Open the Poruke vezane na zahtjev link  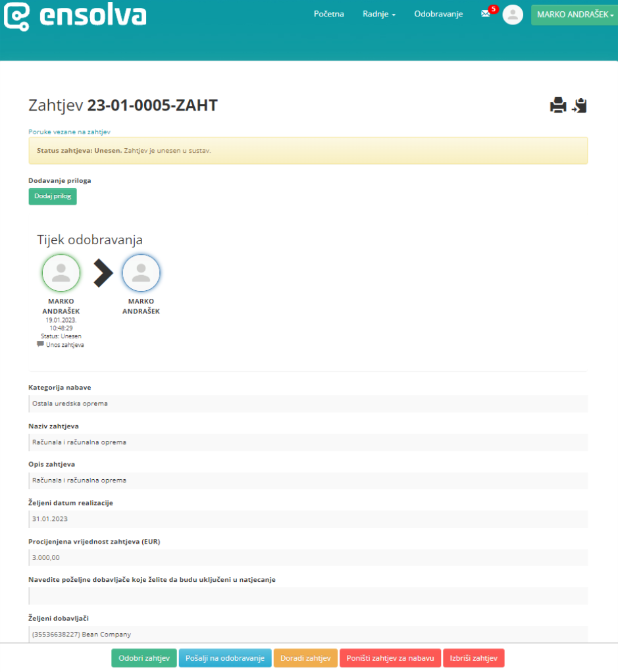69,132
